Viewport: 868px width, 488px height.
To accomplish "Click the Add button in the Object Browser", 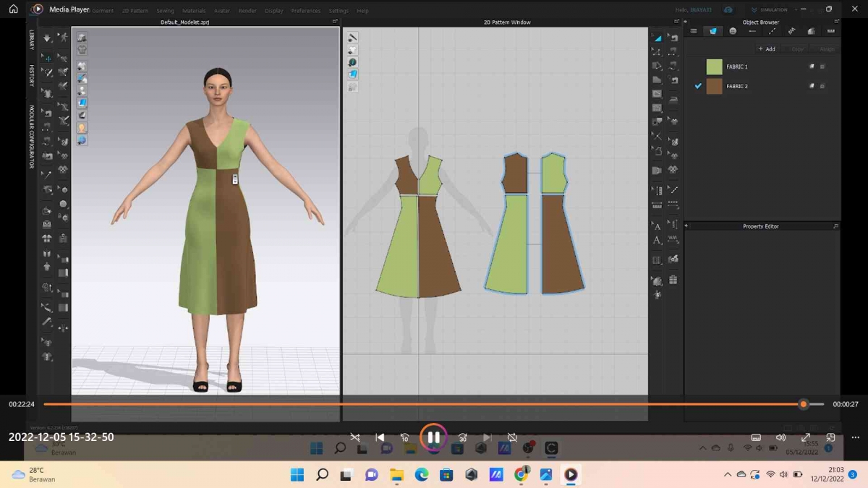I will tap(767, 49).
